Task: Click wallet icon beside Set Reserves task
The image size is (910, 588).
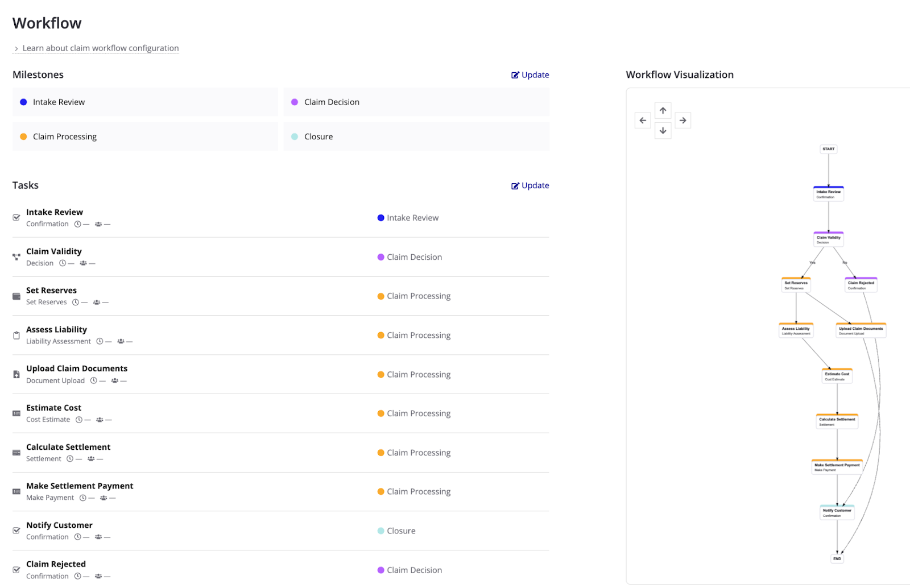Action: (16, 296)
